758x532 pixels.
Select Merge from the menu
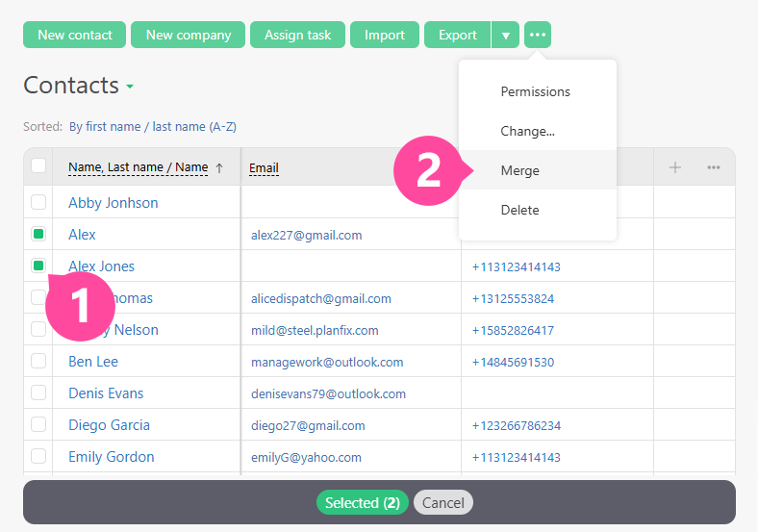(519, 170)
